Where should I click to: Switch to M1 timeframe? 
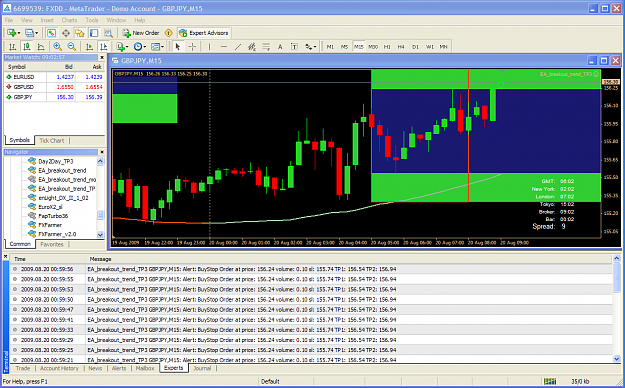[x=330, y=47]
